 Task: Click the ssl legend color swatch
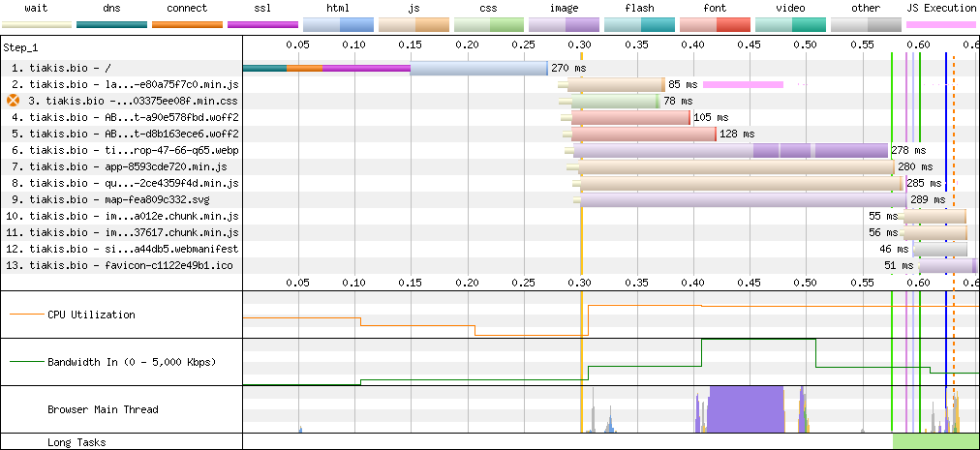coord(262,25)
